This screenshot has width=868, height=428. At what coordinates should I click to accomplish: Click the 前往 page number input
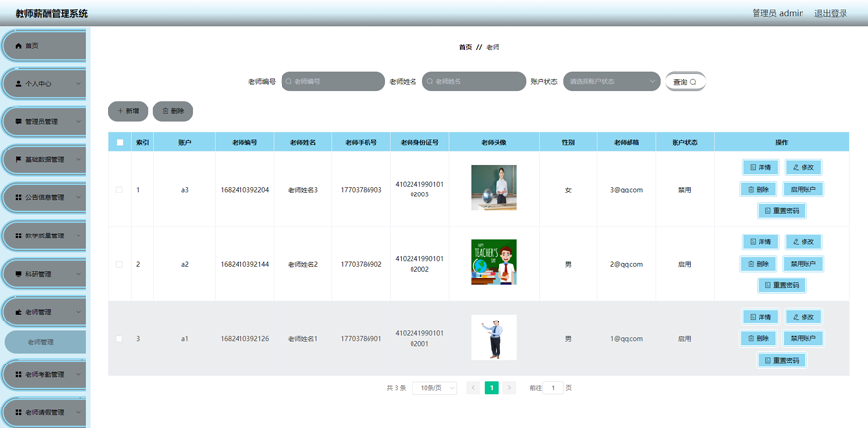tap(553, 388)
